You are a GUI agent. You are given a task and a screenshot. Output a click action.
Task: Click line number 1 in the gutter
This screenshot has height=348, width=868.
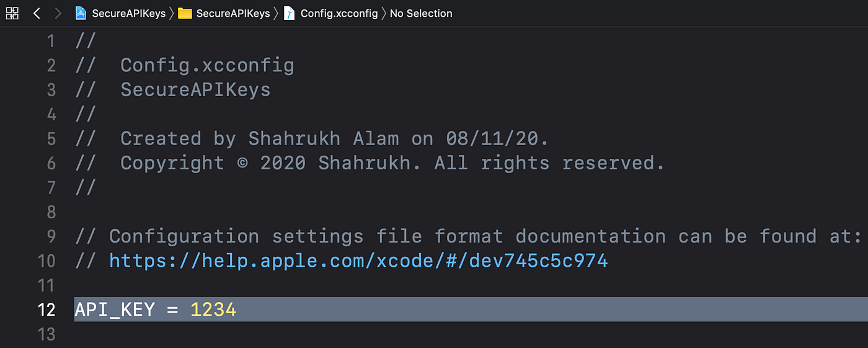click(x=50, y=42)
